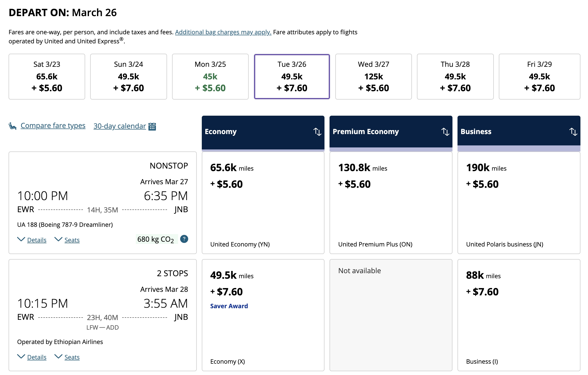Open Details link for UA 188 flight

[37, 240]
